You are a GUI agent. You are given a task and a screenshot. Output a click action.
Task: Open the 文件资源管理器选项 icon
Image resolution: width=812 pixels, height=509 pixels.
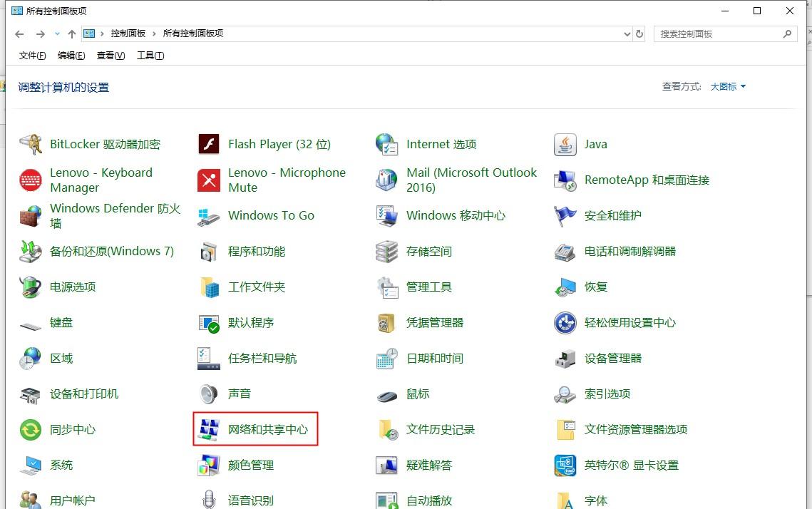[565, 430]
